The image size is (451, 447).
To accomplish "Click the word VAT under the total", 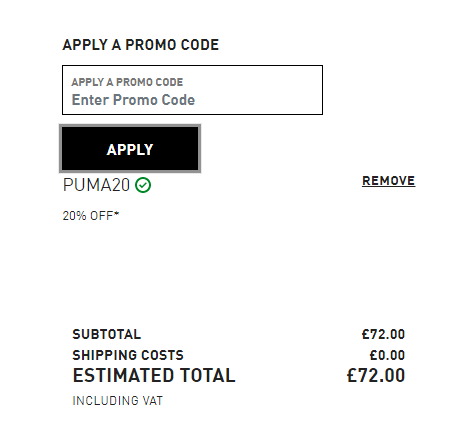I will [153, 400].
